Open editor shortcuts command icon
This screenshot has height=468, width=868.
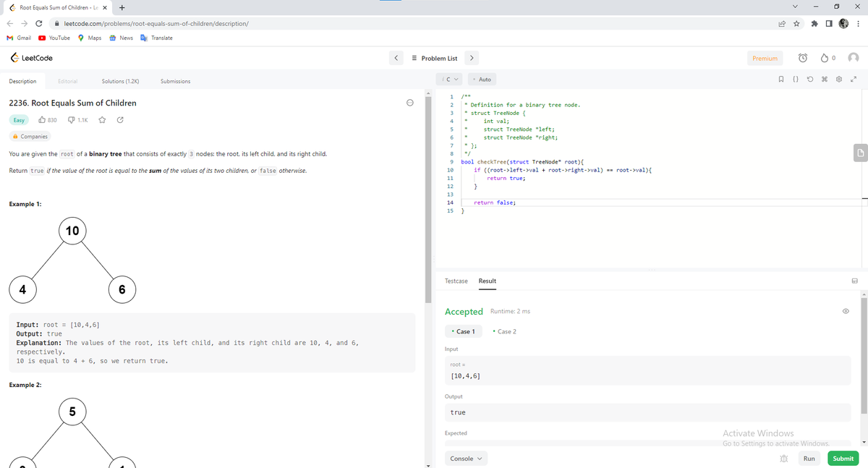tap(825, 79)
